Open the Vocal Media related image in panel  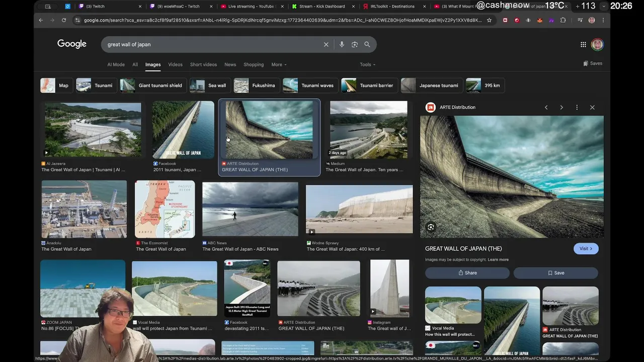tap(453, 305)
